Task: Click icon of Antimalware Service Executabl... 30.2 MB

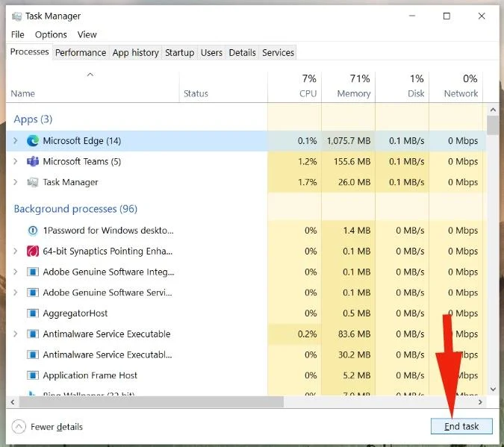Action: [x=33, y=354]
